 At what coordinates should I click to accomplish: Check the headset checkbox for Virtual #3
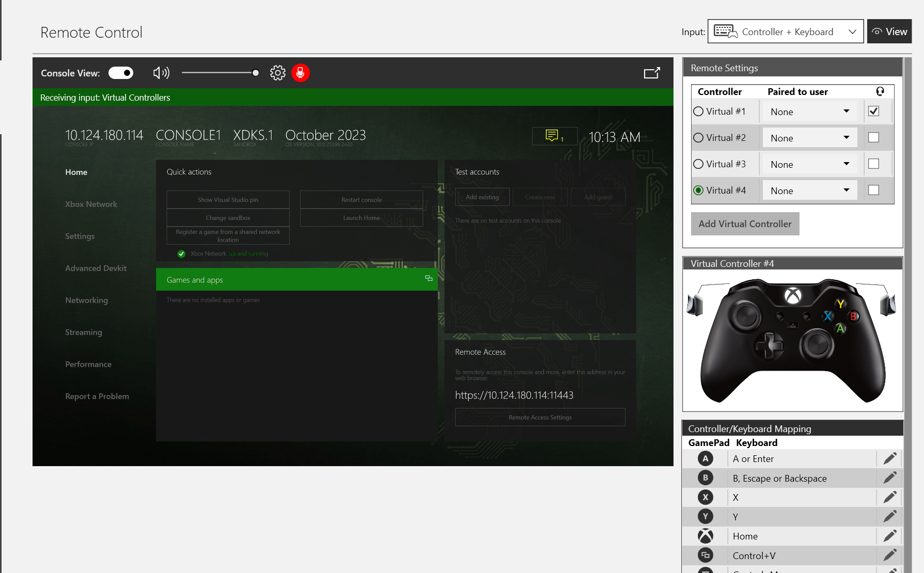(x=873, y=164)
